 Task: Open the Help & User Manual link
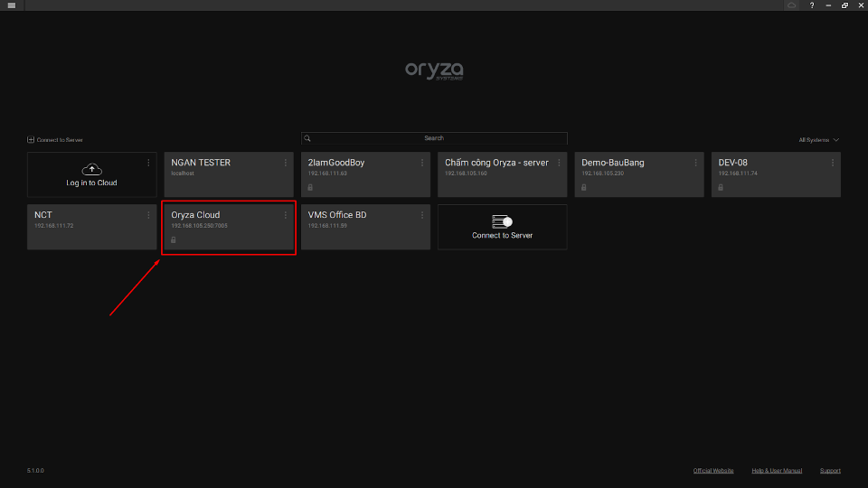(x=777, y=471)
